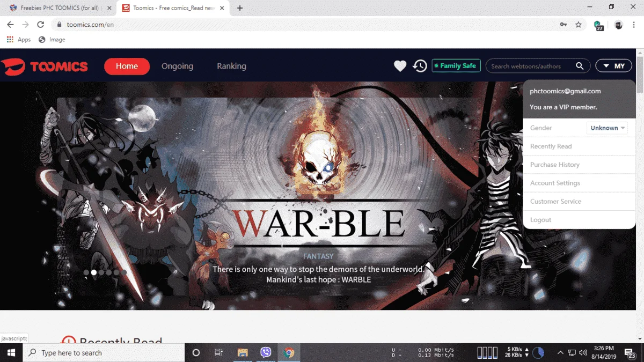This screenshot has height=362, width=644.
Task: Open reading history clock icon
Action: click(x=420, y=66)
